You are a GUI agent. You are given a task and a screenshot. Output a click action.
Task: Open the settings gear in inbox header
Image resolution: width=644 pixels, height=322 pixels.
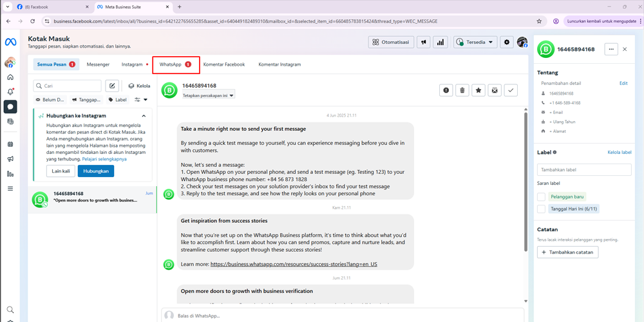coord(507,43)
